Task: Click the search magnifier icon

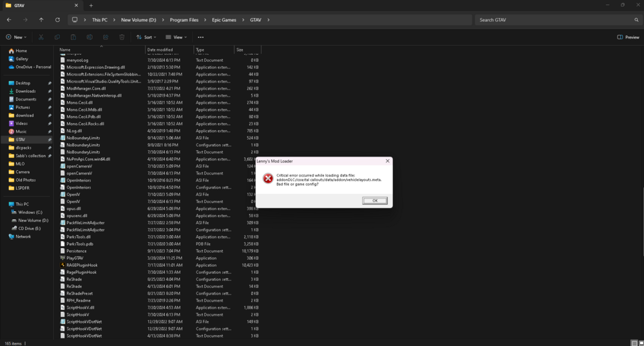Action: (636, 20)
